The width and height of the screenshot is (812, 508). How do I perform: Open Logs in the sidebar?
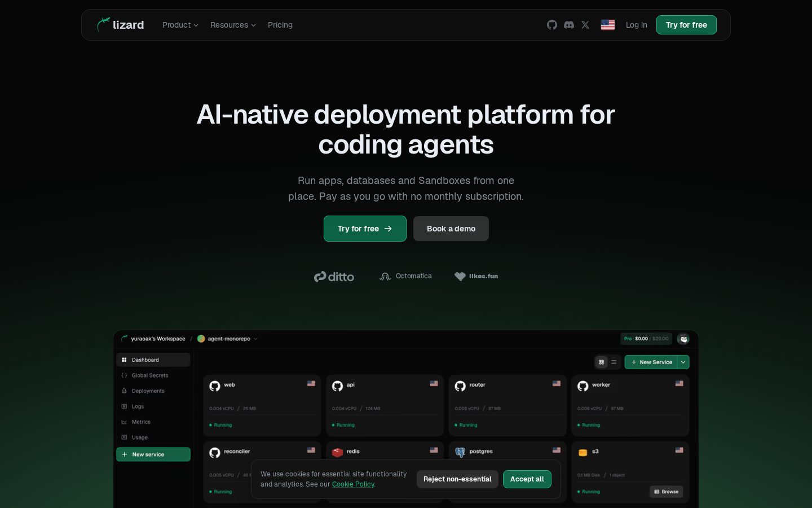[153, 406]
